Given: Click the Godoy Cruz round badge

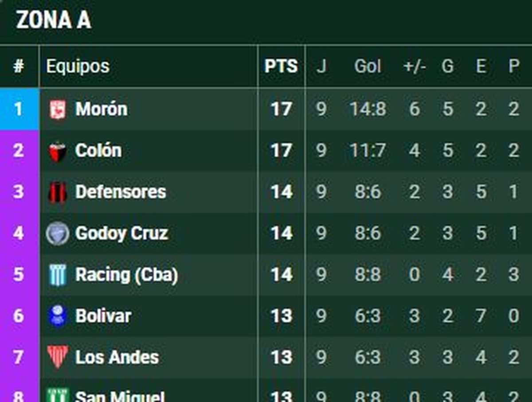Looking at the screenshot, I should 58,234.
